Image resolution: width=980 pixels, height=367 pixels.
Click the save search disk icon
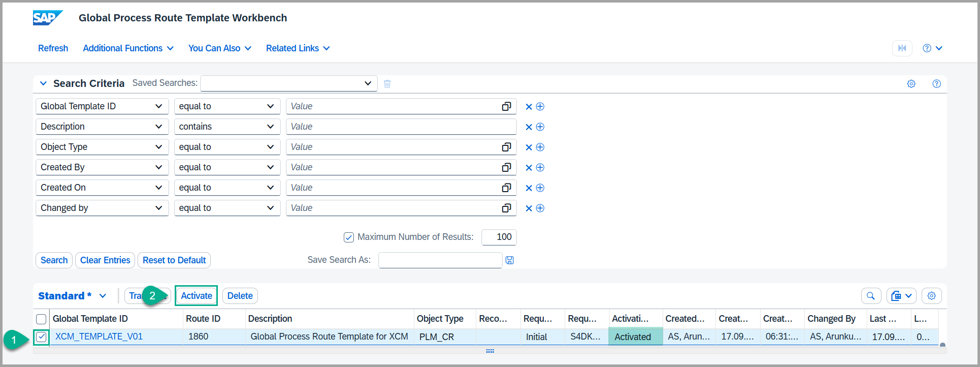[510, 260]
